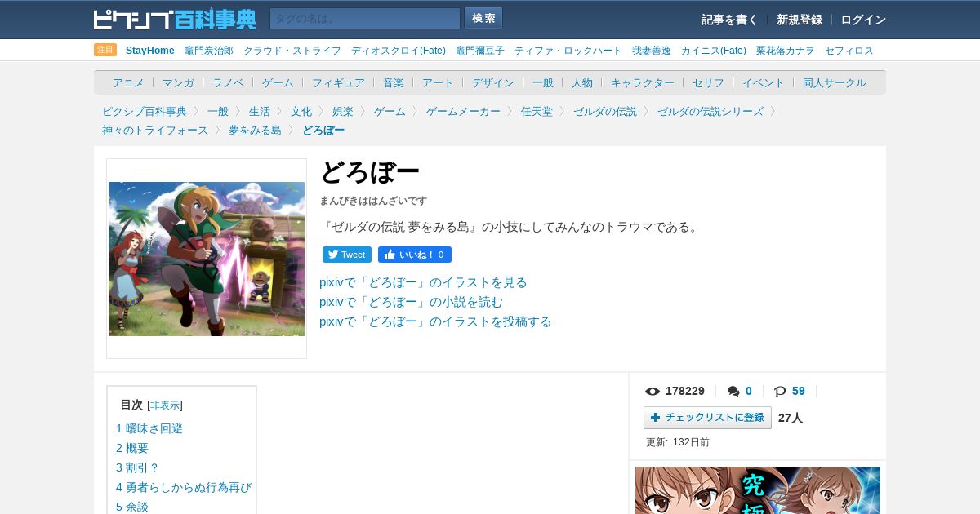The width and height of the screenshot is (980, 514).
Task: Select the 音楽 category tab
Action: pyautogui.click(x=394, y=82)
